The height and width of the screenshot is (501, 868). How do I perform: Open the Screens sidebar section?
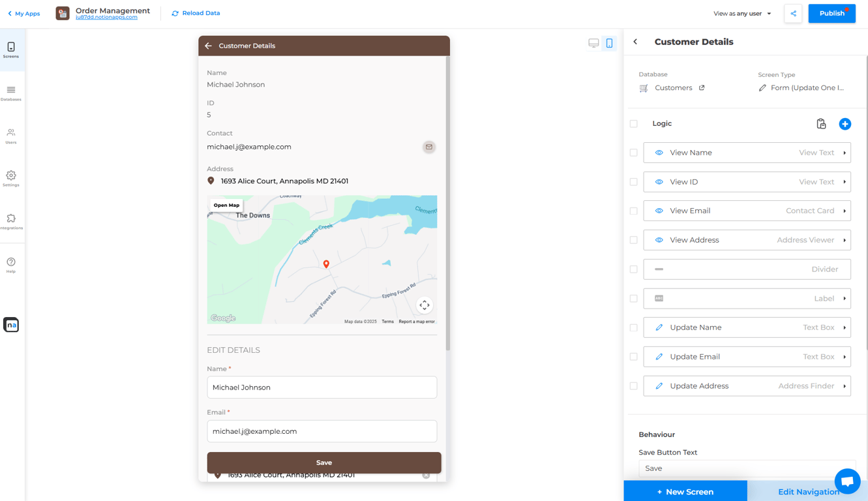[11, 50]
